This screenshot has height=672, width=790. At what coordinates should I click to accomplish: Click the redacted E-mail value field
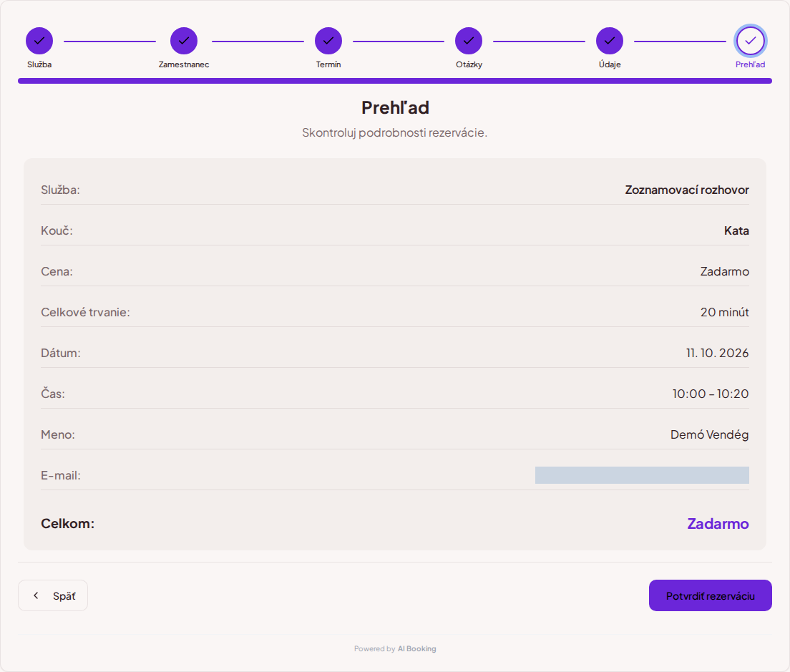[x=642, y=475]
